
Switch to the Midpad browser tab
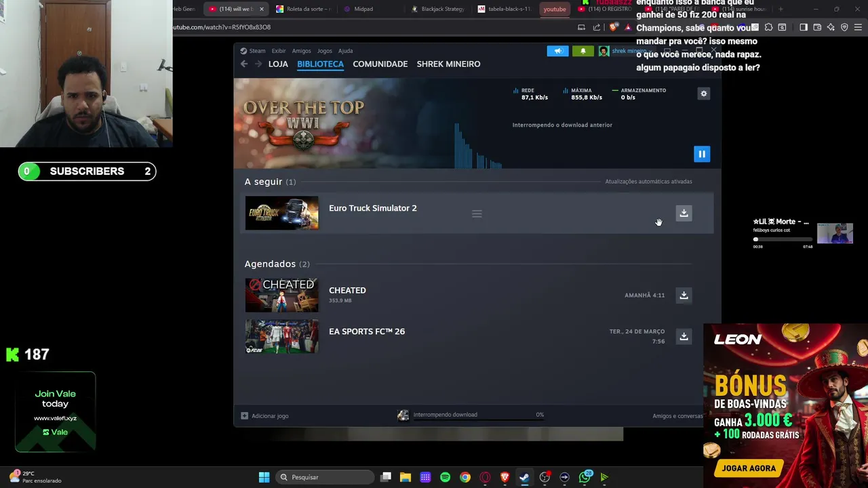click(x=363, y=9)
